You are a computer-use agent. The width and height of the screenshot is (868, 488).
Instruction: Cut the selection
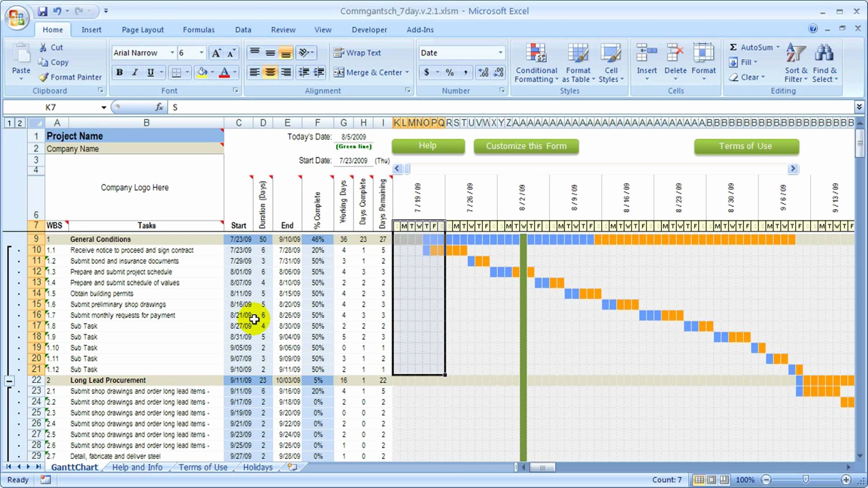point(51,47)
